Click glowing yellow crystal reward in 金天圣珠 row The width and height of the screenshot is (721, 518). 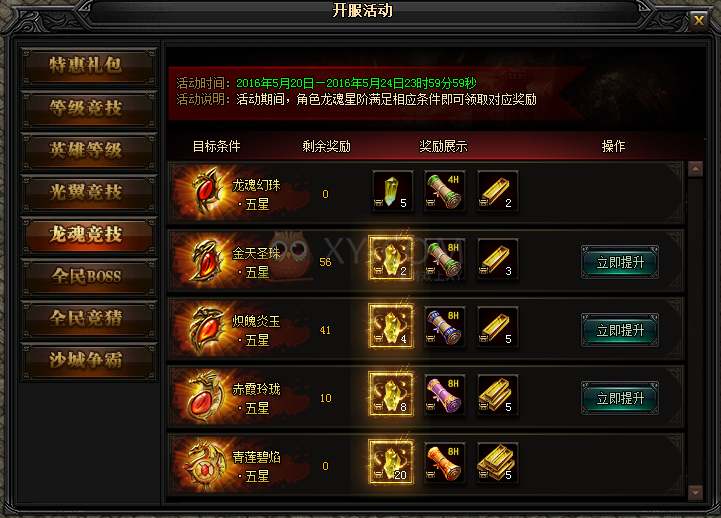pos(391,259)
